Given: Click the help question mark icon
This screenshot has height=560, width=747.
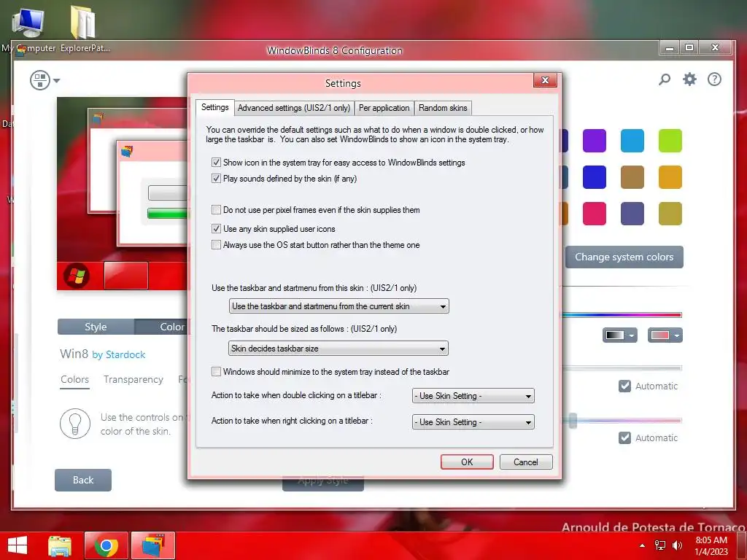Looking at the screenshot, I should (714, 79).
